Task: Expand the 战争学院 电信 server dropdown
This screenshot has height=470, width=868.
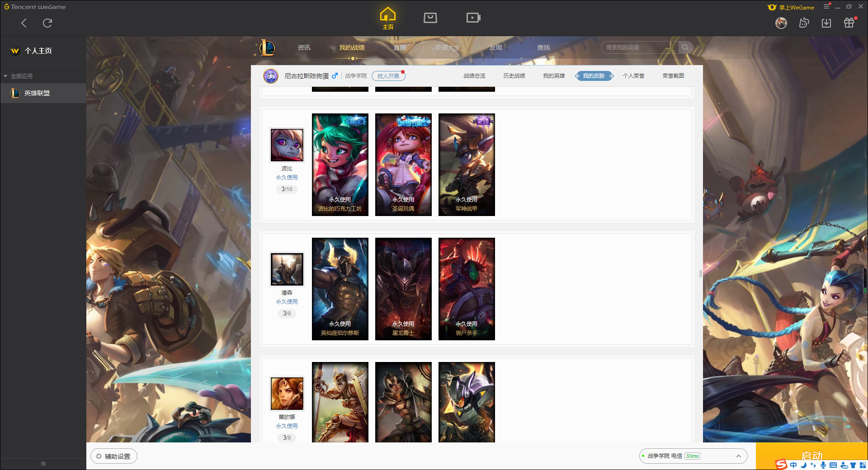Action: pos(693,456)
